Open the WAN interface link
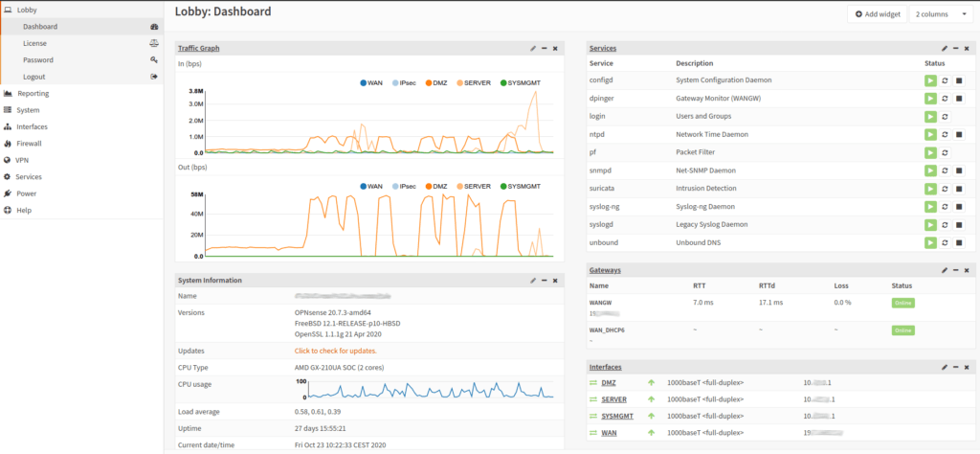 (x=609, y=433)
